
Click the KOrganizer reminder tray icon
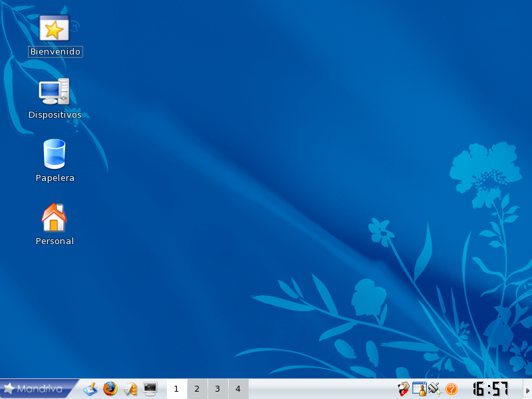tap(419, 389)
